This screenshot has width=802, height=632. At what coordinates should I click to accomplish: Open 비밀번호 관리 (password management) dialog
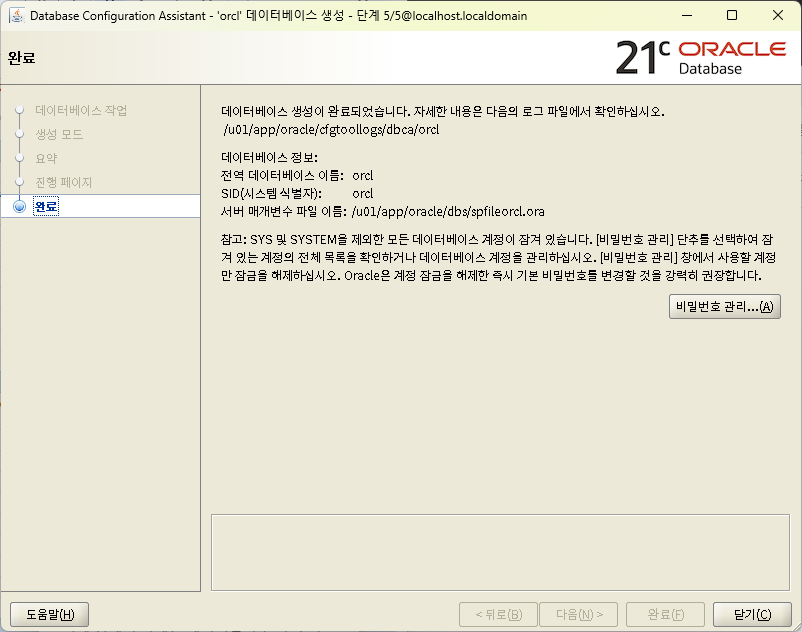click(x=724, y=306)
